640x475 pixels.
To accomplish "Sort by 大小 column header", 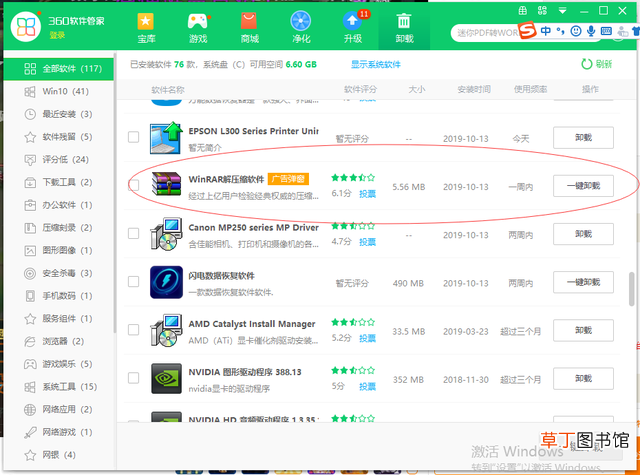I will (x=417, y=89).
